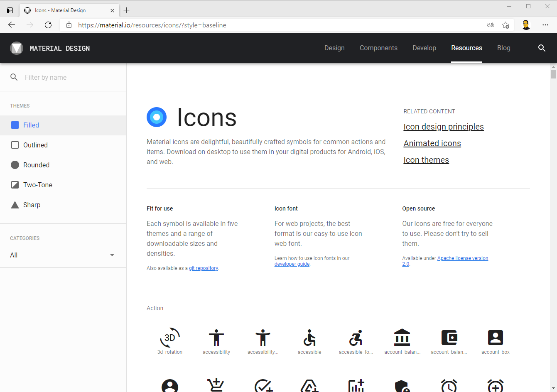Choose the accessible wheelchair icon

pos(309,338)
